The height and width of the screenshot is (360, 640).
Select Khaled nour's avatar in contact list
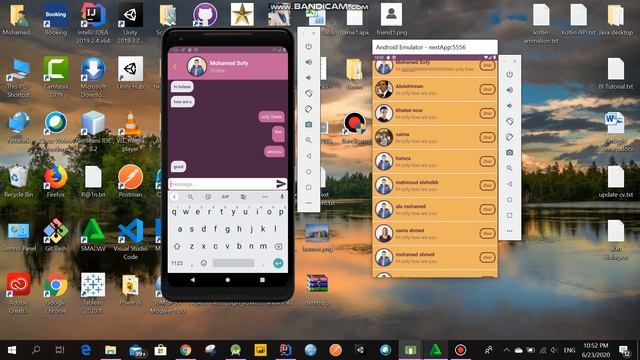384,113
